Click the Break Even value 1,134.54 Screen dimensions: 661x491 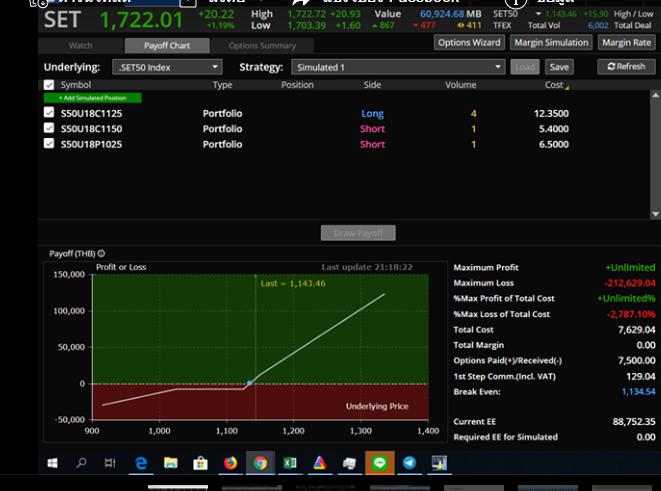click(638, 392)
